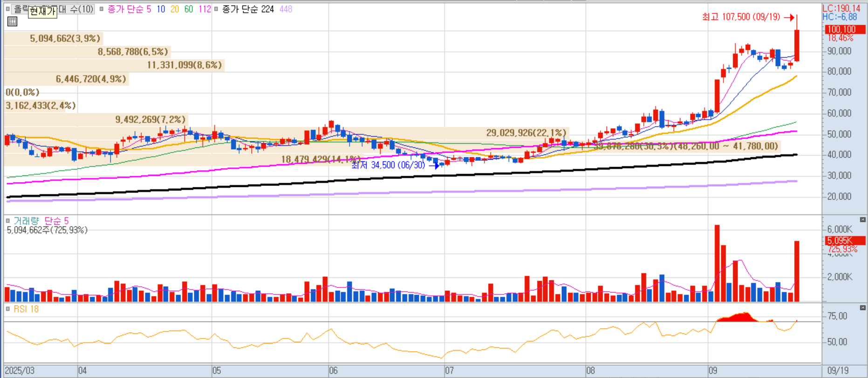
Task: Click the 5,094,662주(725.93%) volume readout
Action: [47, 230]
